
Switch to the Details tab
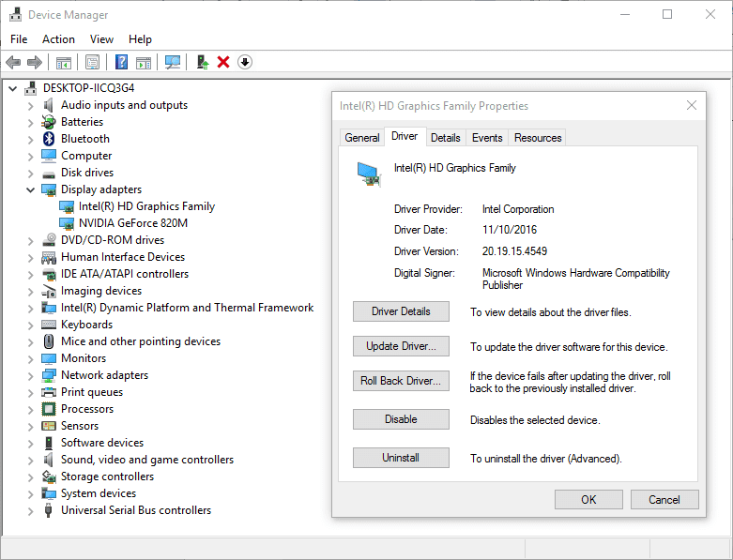tap(446, 138)
